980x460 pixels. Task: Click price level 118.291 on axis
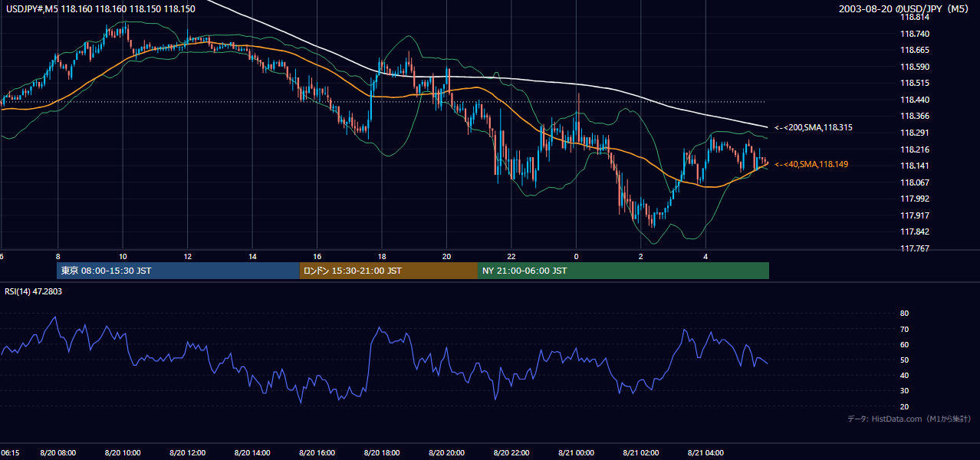coord(915,133)
